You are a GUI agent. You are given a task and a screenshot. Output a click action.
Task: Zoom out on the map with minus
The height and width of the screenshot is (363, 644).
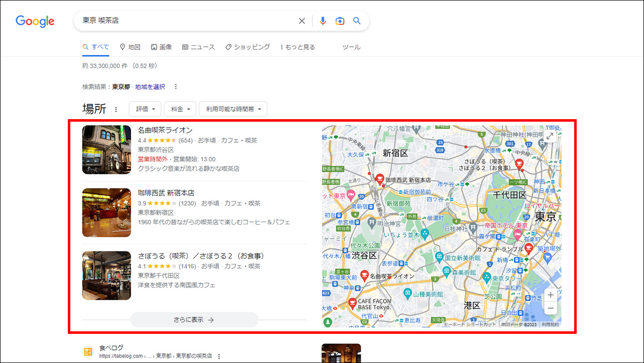click(551, 308)
